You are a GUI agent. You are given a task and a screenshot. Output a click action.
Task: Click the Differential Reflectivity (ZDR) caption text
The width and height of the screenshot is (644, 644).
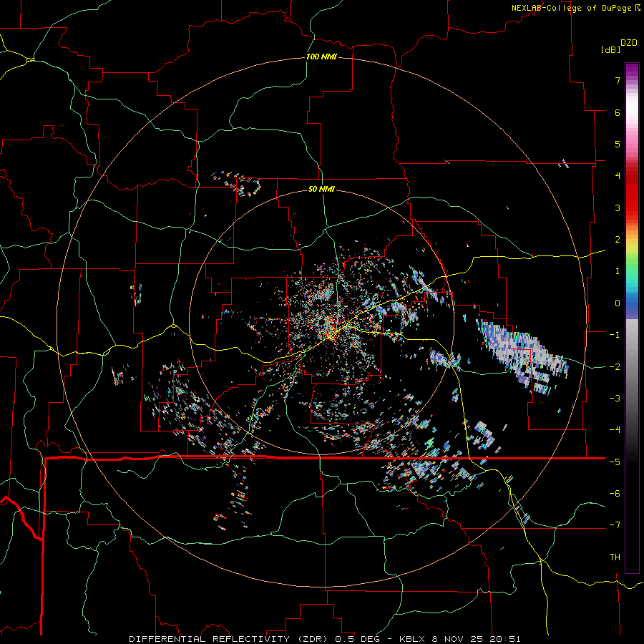(230, 639)
